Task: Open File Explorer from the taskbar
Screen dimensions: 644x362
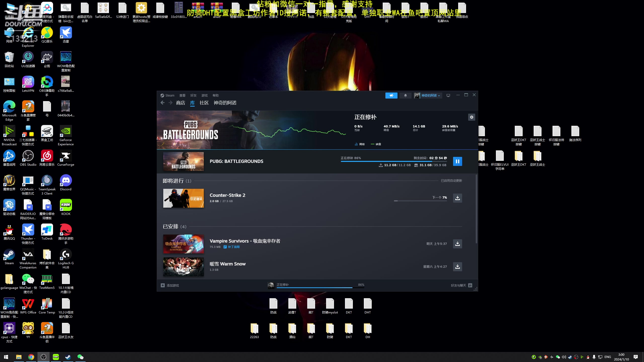Action: click(19, 357)
